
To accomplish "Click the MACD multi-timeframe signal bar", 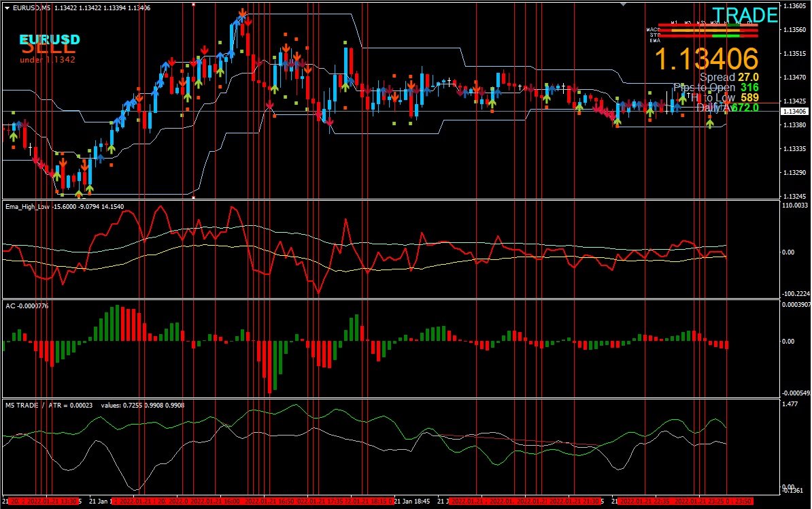I will [708, 30].
